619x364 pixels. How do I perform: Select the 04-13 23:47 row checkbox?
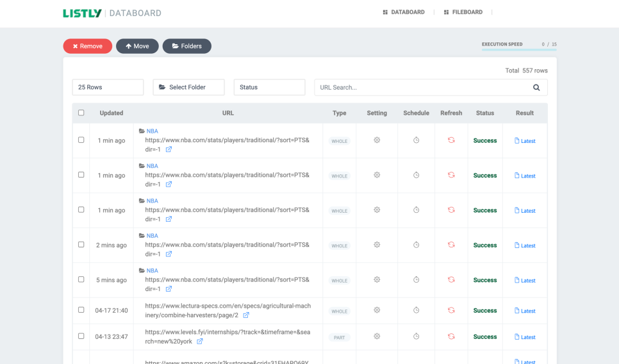pos(81,336)
